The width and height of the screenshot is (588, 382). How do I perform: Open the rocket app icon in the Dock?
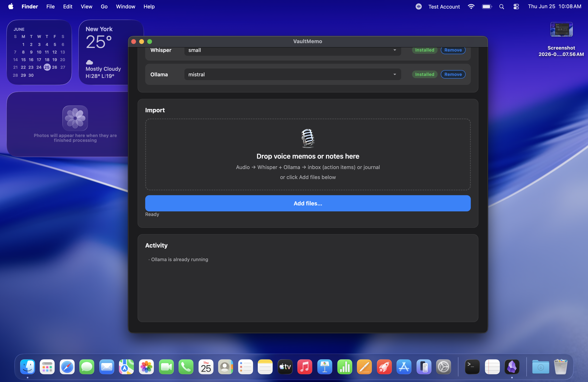click(x=384, y=367)
